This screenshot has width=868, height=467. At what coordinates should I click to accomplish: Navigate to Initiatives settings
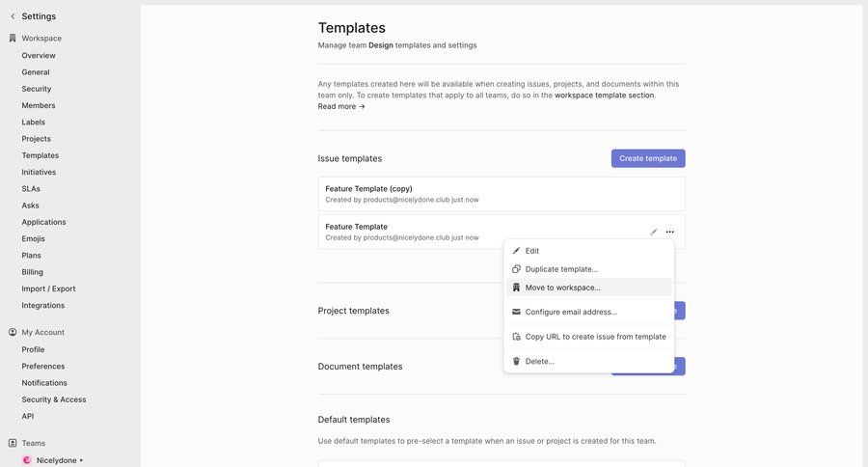[x=39, y=172]
